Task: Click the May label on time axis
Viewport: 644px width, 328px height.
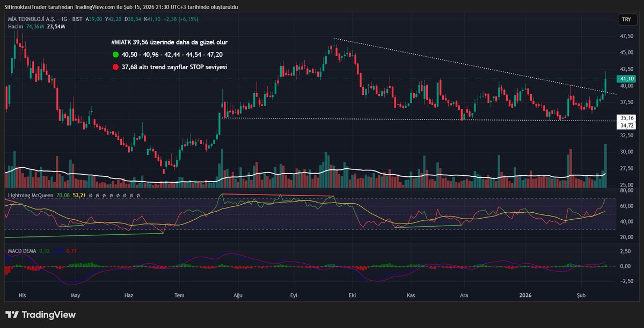Action: click(x=75, y=295)
